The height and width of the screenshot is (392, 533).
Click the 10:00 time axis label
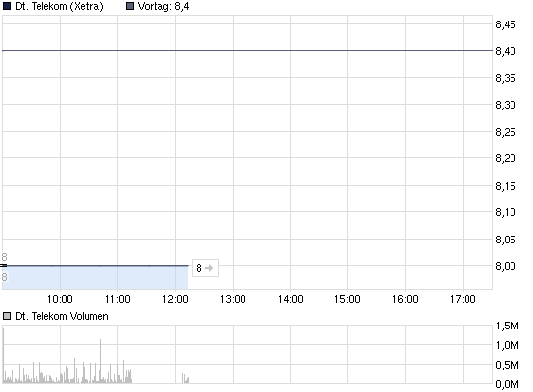[60, 299]
